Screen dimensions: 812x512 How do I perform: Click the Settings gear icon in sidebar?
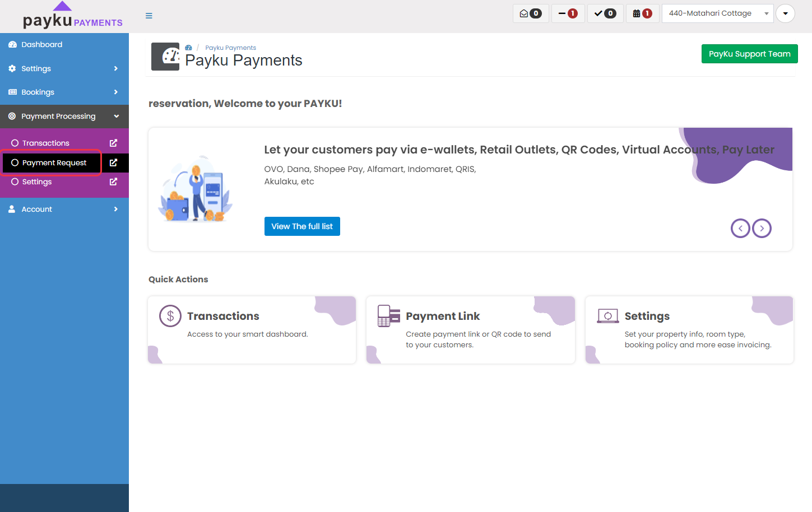coord(12,68)
